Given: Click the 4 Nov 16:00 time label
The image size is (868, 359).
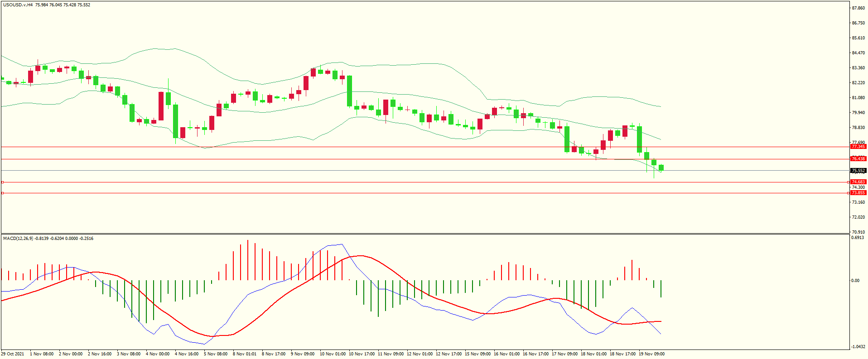Looking at the screenshot, I should pyautogui.click(x=187, y=354).
